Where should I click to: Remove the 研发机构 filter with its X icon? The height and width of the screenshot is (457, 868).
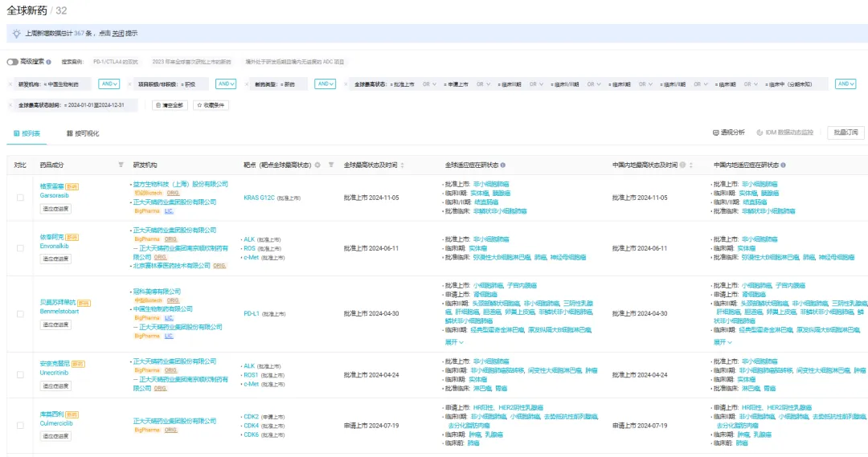tap(10, 84)
